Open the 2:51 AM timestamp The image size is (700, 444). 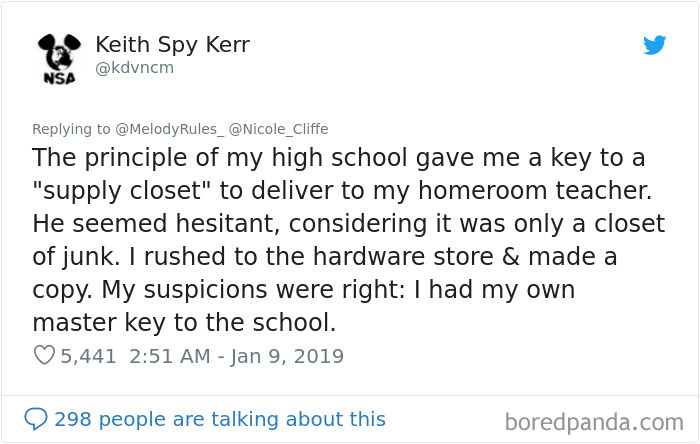pyautogui.click(x=170, y=356)
